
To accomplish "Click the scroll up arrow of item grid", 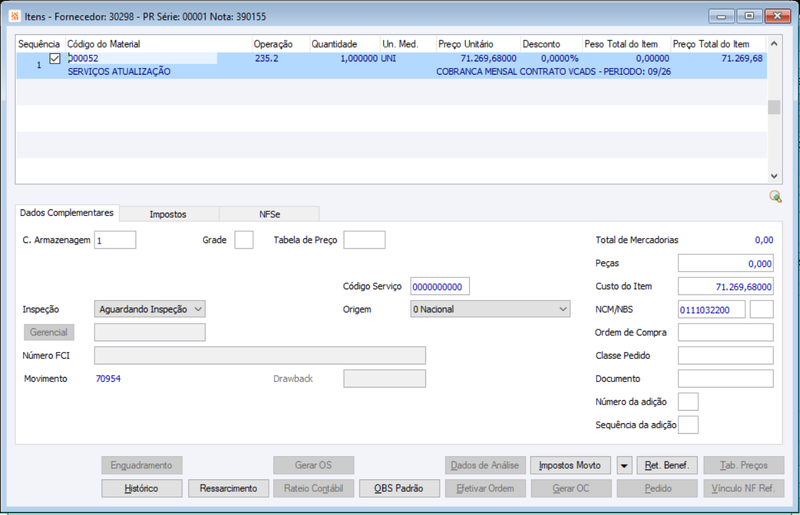I will 774,44.
